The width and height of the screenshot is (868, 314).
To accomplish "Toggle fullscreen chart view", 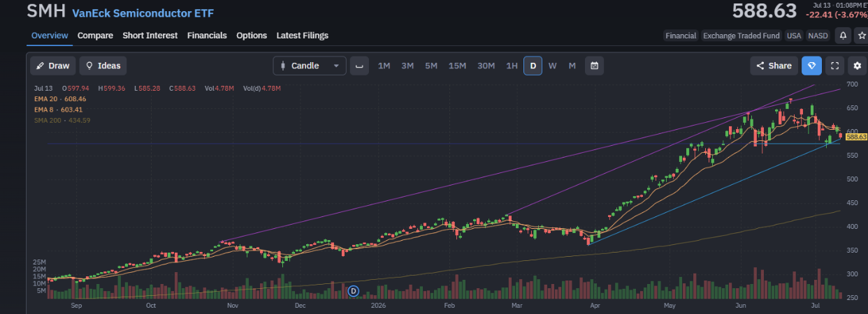I will (x=834, y=66).
